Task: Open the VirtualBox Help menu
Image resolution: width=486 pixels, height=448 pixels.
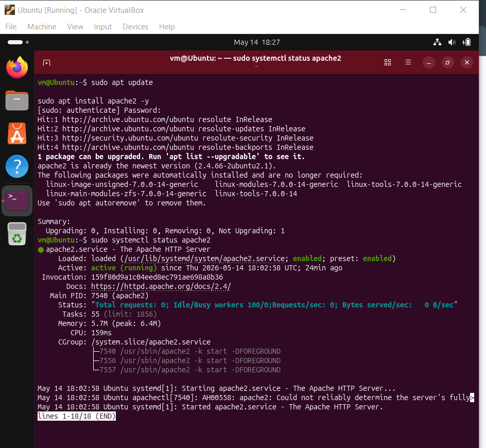Action: [x=167, y=27]
